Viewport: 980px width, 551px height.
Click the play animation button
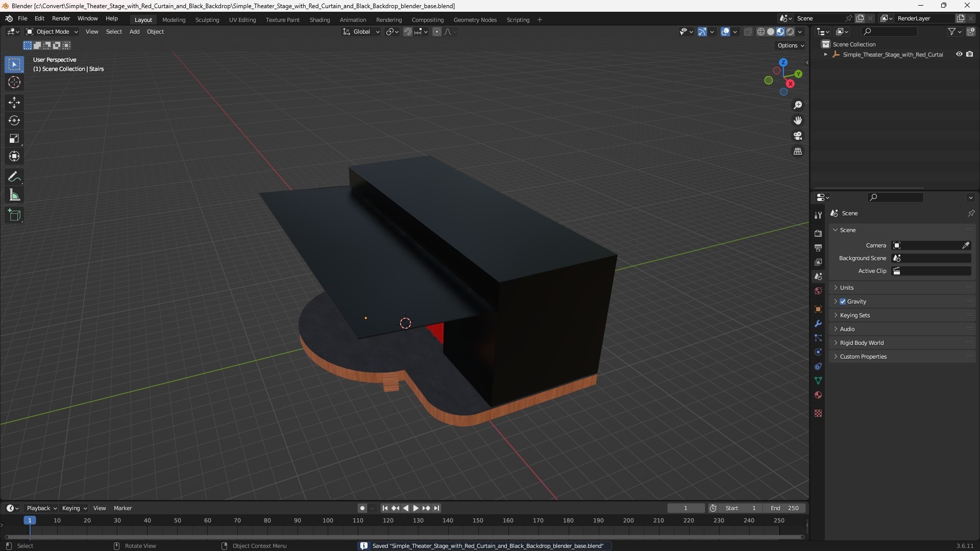tap(415, 508)
